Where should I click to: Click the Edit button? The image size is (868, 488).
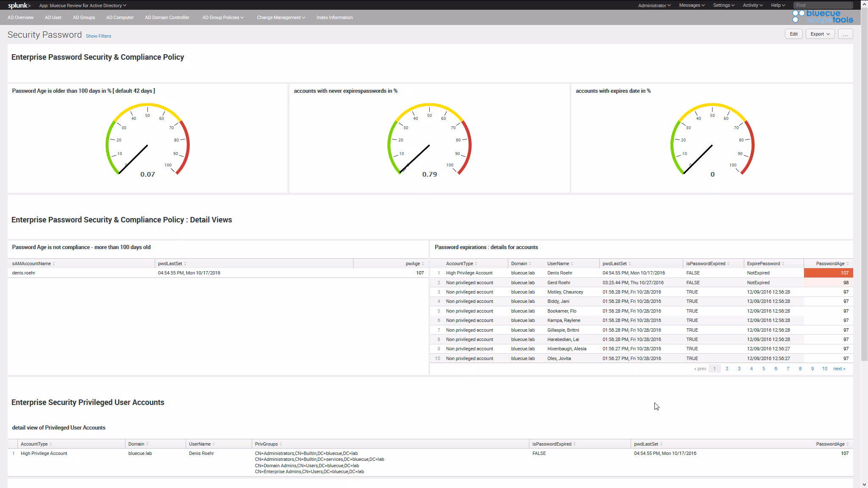(x=793, y=34)
